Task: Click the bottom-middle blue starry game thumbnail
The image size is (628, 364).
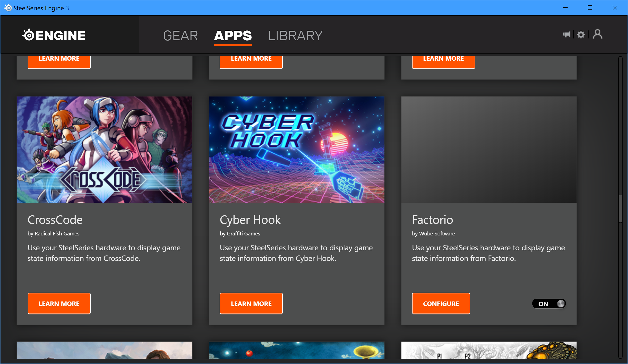Action: tap(297, 350)
